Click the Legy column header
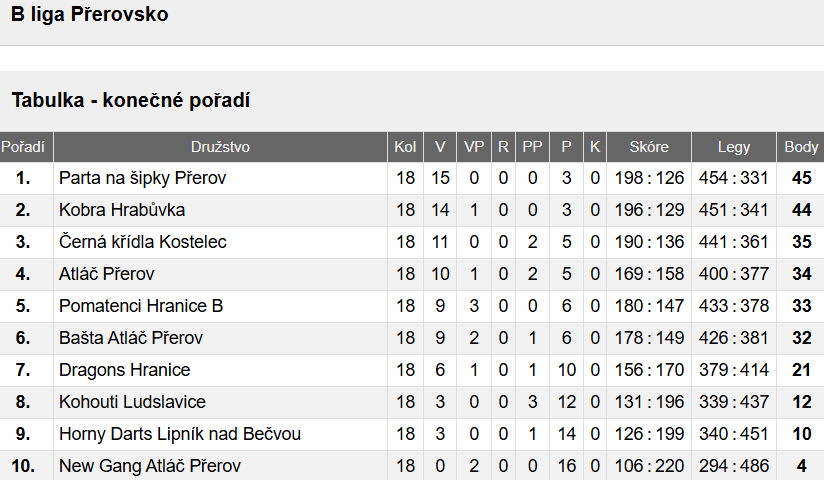 (734, 147)
